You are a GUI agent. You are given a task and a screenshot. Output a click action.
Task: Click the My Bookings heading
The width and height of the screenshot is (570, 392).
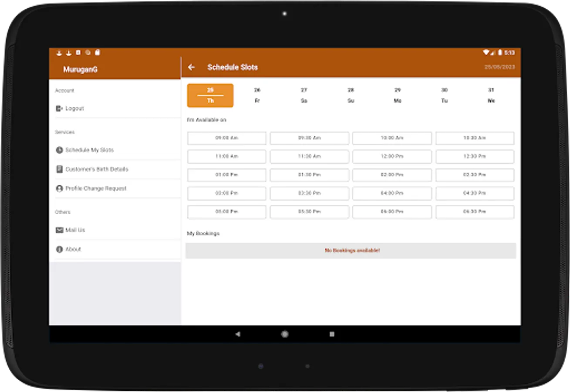pyautogui.click(x=203, y=233)
